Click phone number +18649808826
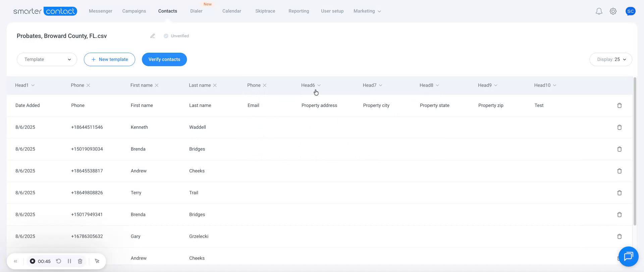The image size is (644, 272). pos(87,193)
